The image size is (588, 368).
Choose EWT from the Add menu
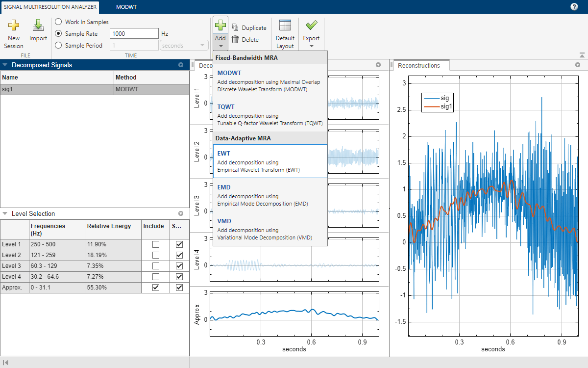(270, 161)
